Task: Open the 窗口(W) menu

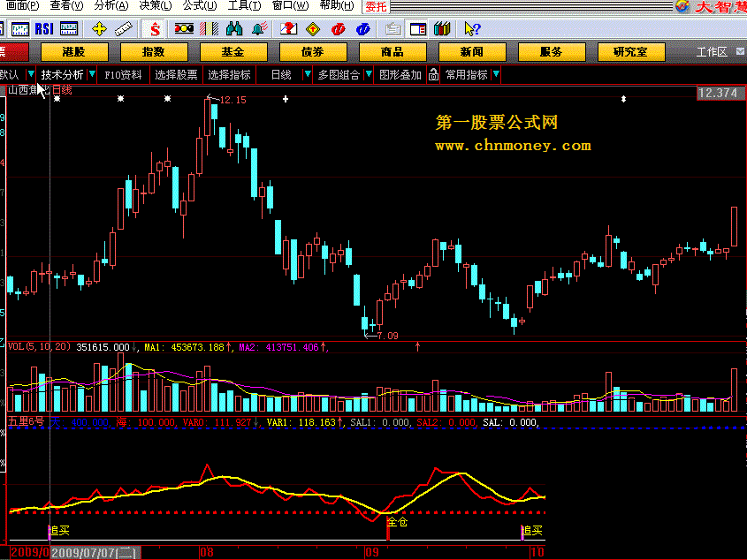Action: tap(290, 5)
